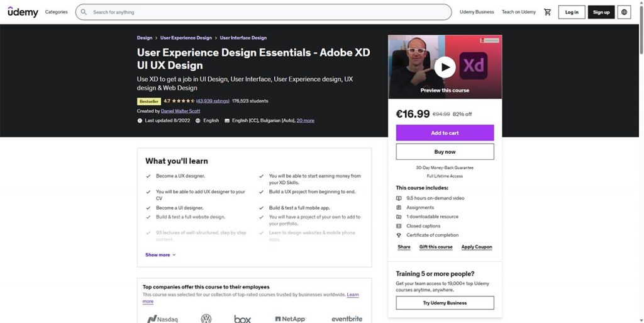
Task: Click the Apply Coupon link
Action: 477,247
